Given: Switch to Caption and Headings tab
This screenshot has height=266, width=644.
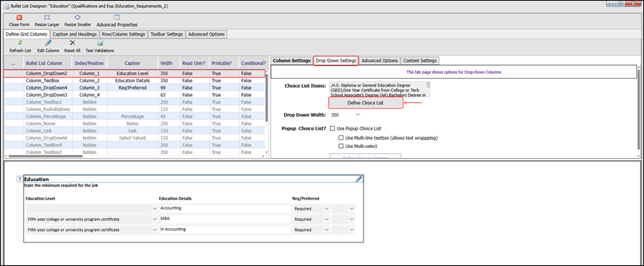Looking at the screenshot, I should click(74, 34).
